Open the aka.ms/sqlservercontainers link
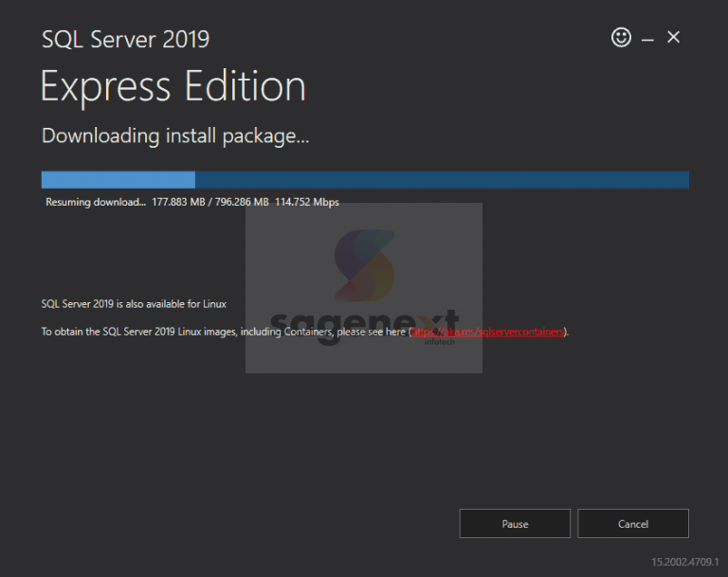728x577 pixels. pos(487,332)
